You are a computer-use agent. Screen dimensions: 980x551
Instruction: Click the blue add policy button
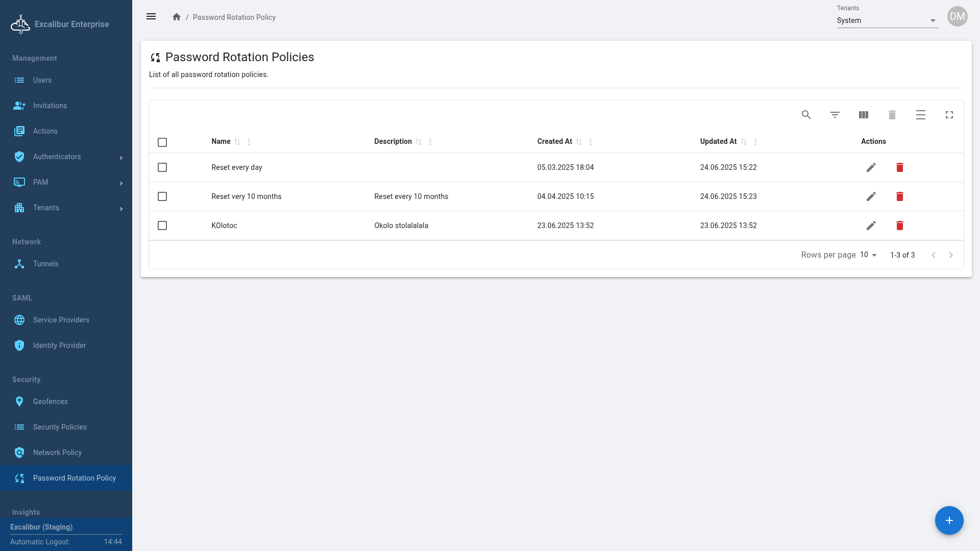(949, 520)
